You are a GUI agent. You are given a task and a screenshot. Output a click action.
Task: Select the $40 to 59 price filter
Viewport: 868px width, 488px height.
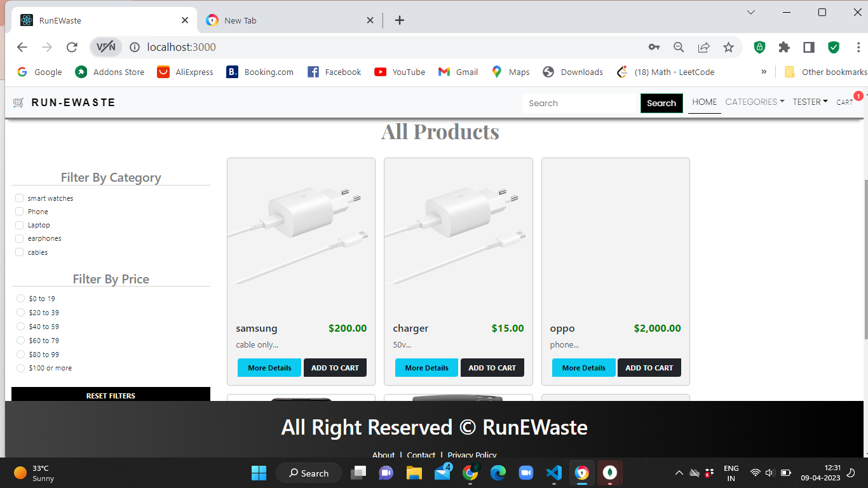[20, 327]
